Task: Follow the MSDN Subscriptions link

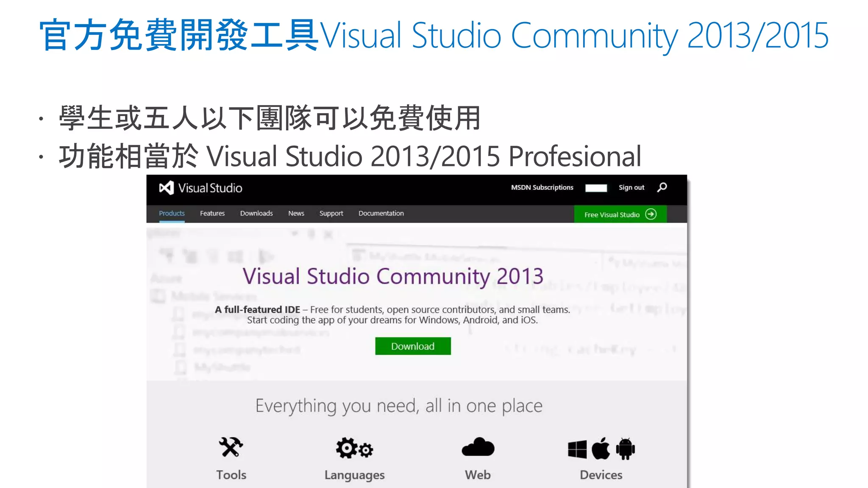Action: [542, 188]
